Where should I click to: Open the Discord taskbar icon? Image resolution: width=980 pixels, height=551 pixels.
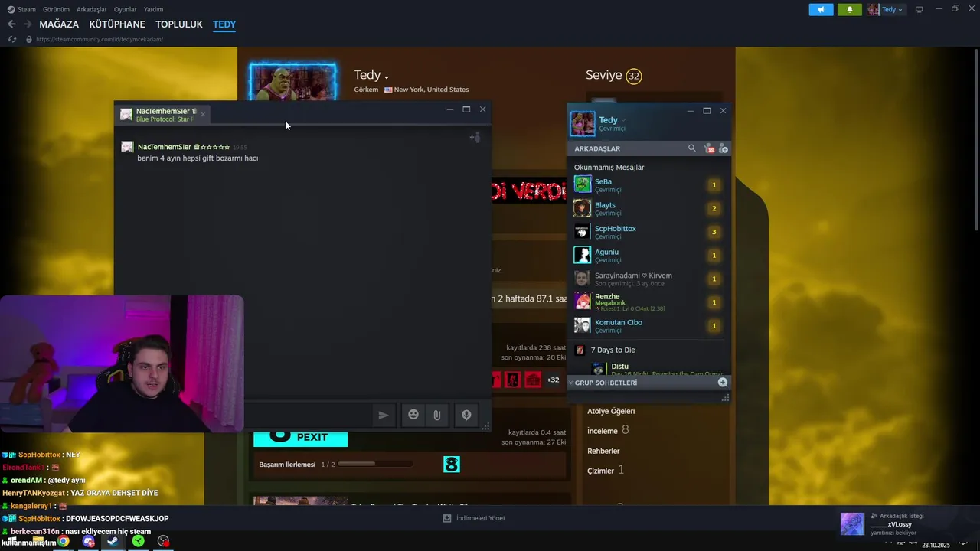(x=88, y=541)
